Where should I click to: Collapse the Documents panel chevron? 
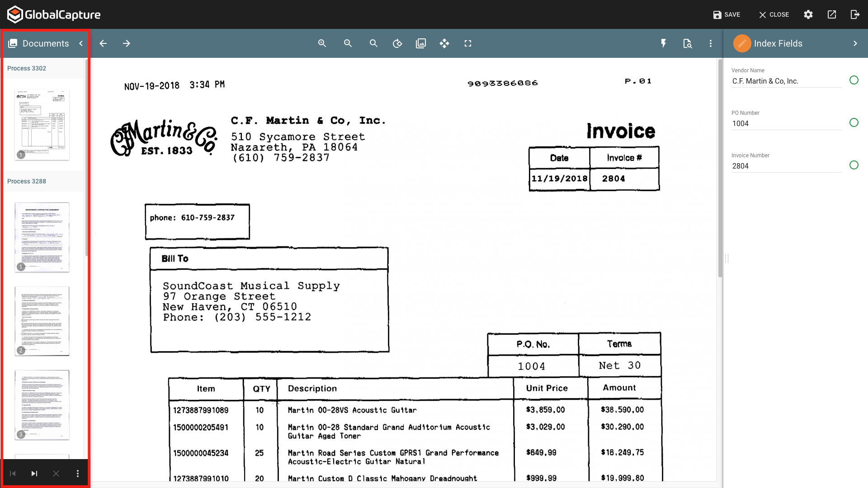(x=81, y=43)
